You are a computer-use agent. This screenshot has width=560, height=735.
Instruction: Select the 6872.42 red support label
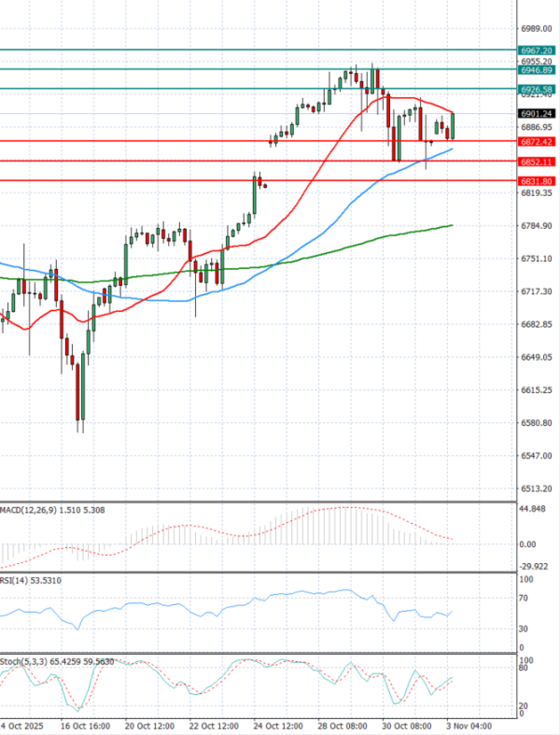pyautogui.click(x=536, y=142)
